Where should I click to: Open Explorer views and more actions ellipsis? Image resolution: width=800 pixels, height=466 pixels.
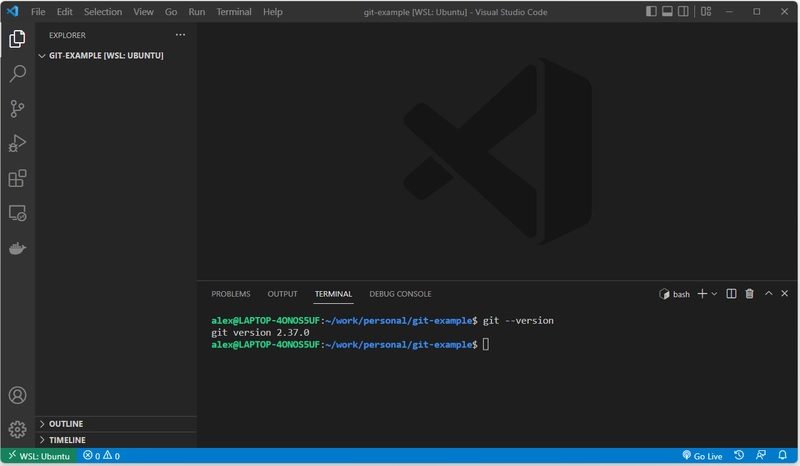point(180,35)
